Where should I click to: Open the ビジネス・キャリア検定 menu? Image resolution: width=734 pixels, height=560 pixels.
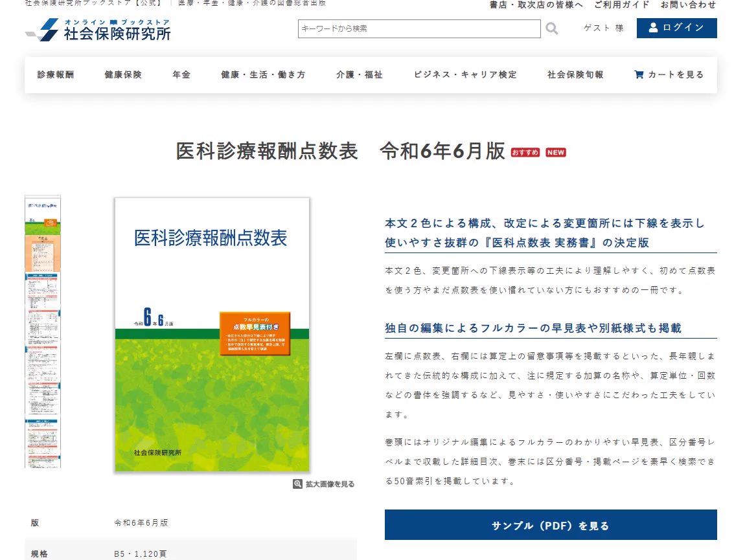click(x=465, y=75)
